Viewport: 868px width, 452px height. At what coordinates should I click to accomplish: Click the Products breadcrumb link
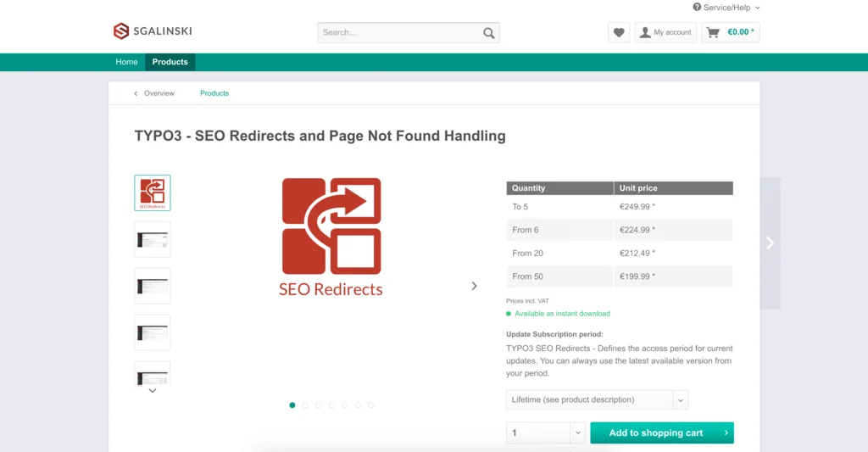(x=214, y=93)
